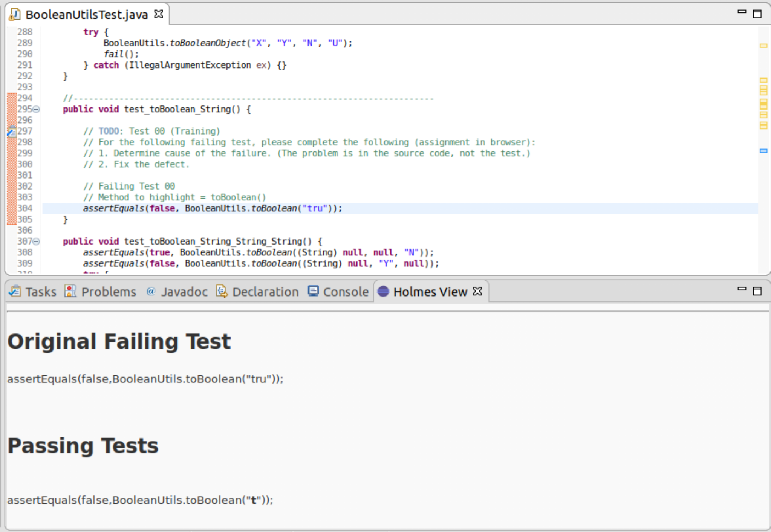Click the passing test assertEquals text
Image resolution: width=771 pixels, height=532 pixels.
click(x=140, y=500)
